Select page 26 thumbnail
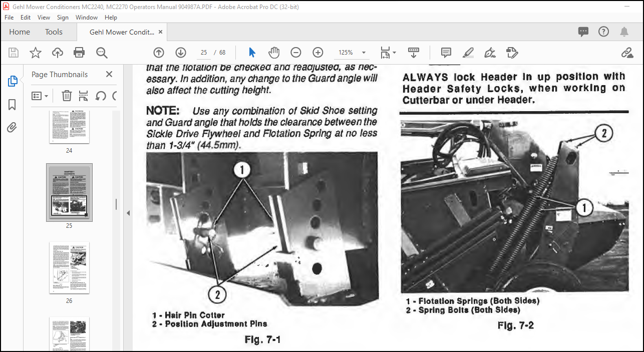This screenshot has height=352, width=644. click(x=69, y=268)
